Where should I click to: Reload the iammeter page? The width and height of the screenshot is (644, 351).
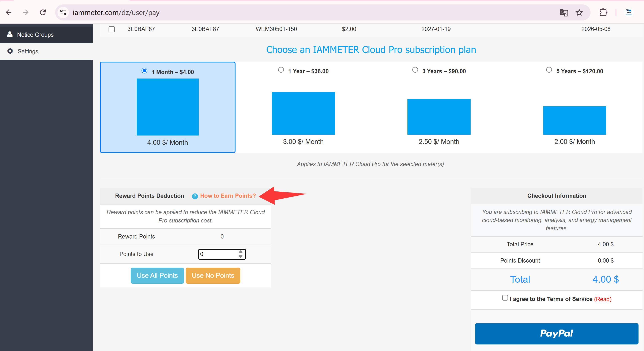pyautogui.click(x=43, y=12)
